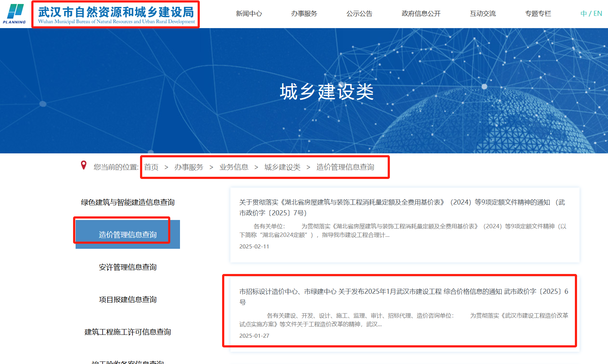Image resolution: width=608 pixels, height=364 pixels.
Task: Click the 您当前的位置 label
Action: tap(116, 167)
